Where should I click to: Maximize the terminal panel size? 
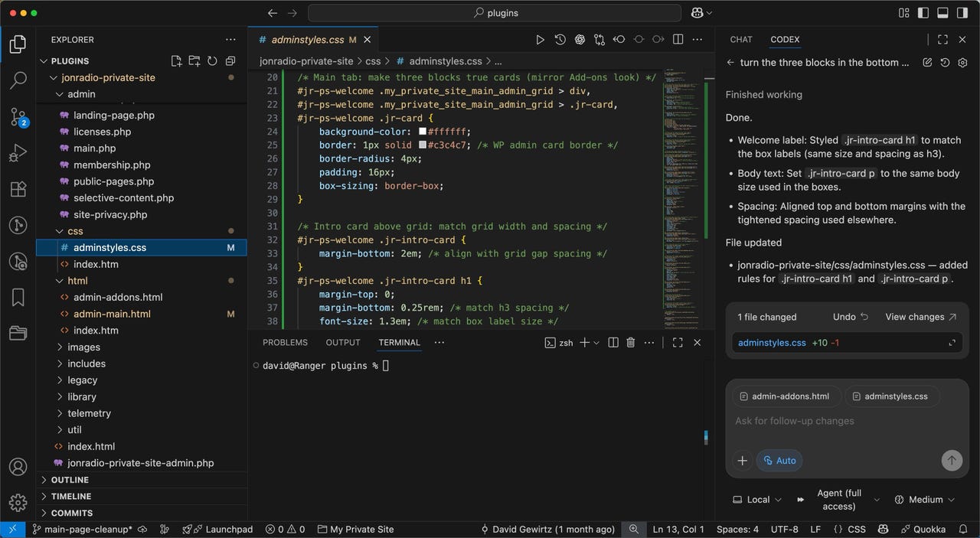(x=678, y=343)
